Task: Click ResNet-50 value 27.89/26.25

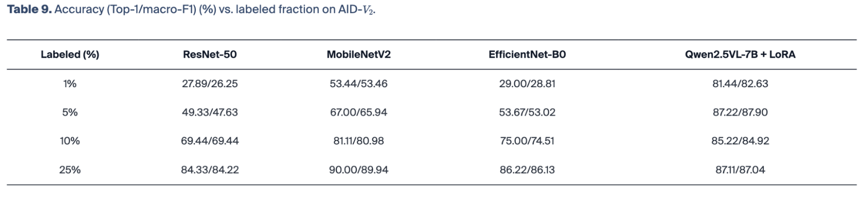Action: pos(210,84)
